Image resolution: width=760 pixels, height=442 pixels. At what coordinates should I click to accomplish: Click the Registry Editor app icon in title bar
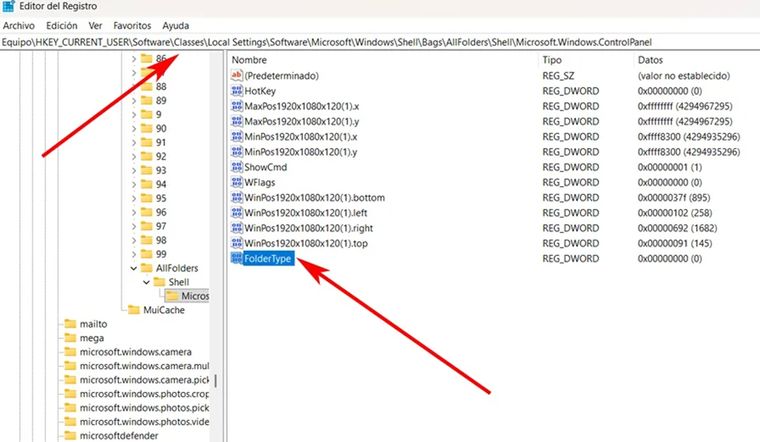click(10, 7)
